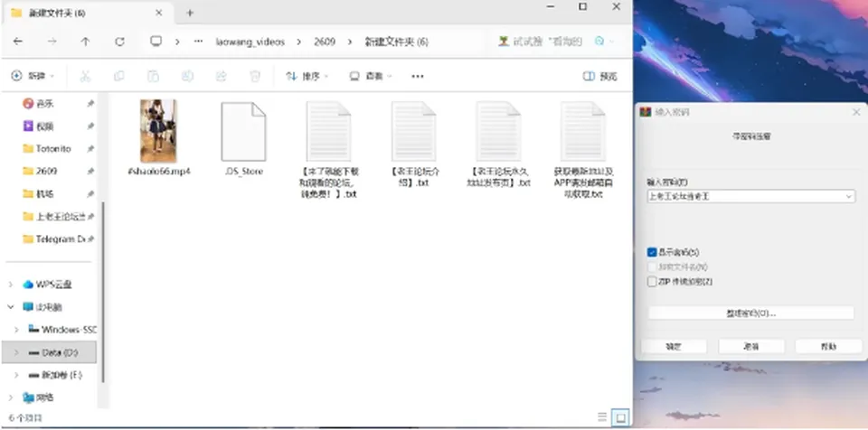The height and width of the screenshot is (430, 868).
Task: Close the password dialog with X
Action: pyautogui.click(x=856, y=112)
